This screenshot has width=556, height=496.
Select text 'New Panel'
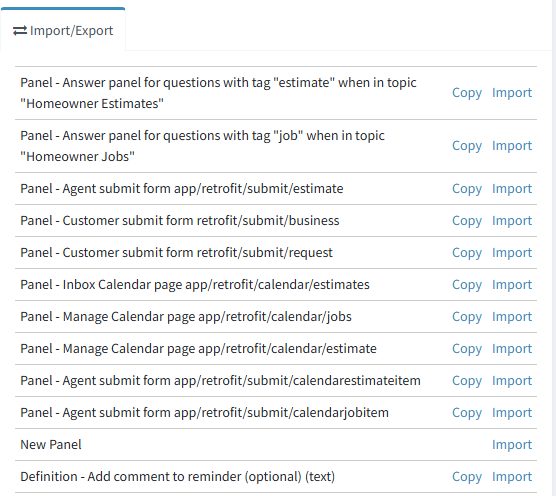(x=51, y=445)
